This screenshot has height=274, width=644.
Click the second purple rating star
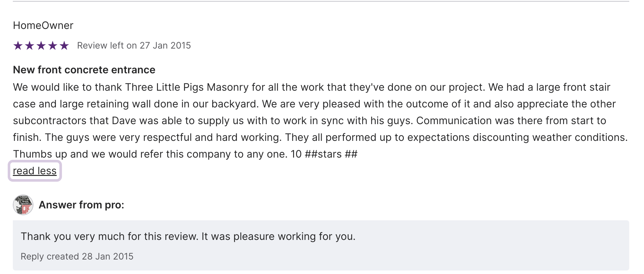click(30, 46)
